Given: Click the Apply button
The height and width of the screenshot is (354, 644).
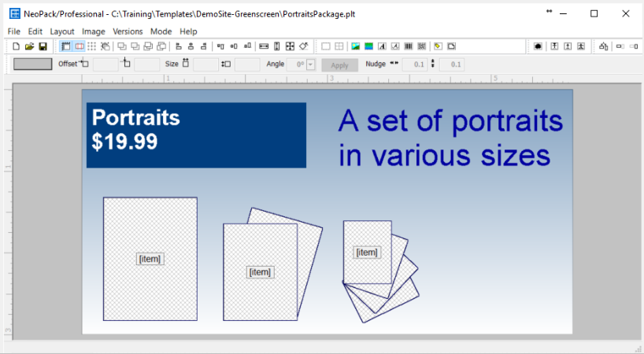Looking at the screenshot, I should point(339,65).
